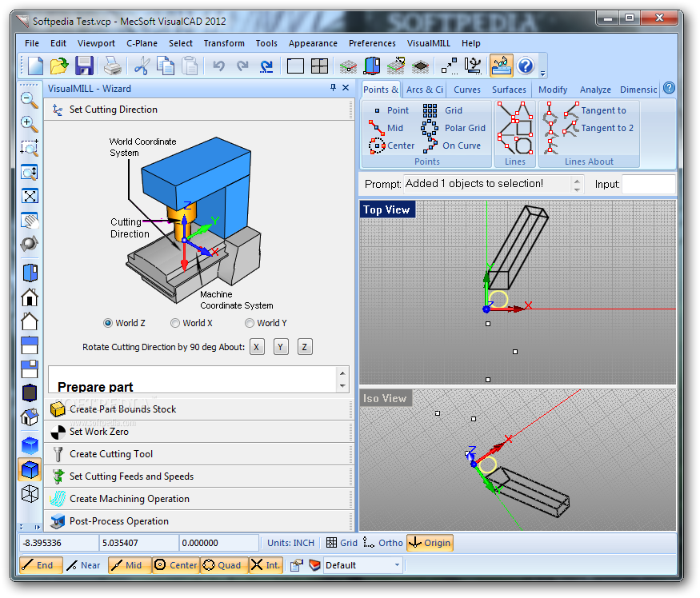
Task: Click the wizard description scroll down arrow
Action: 342,386
